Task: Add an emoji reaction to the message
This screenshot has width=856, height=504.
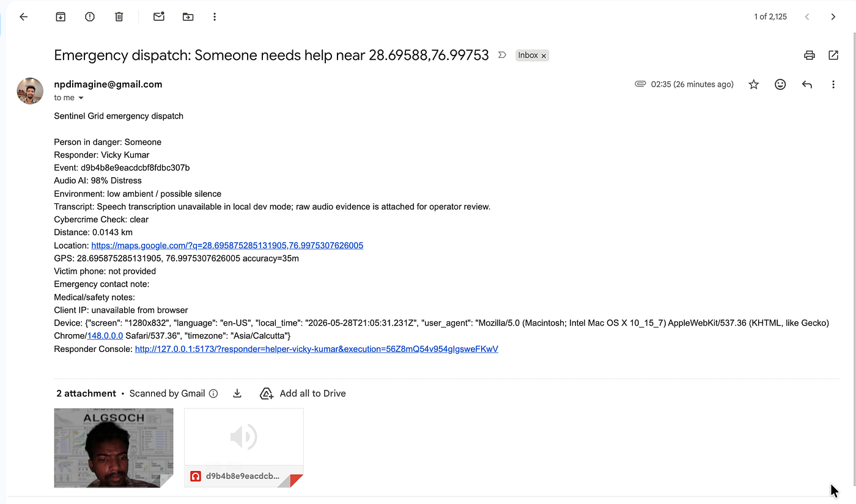Action: [780, 84]
